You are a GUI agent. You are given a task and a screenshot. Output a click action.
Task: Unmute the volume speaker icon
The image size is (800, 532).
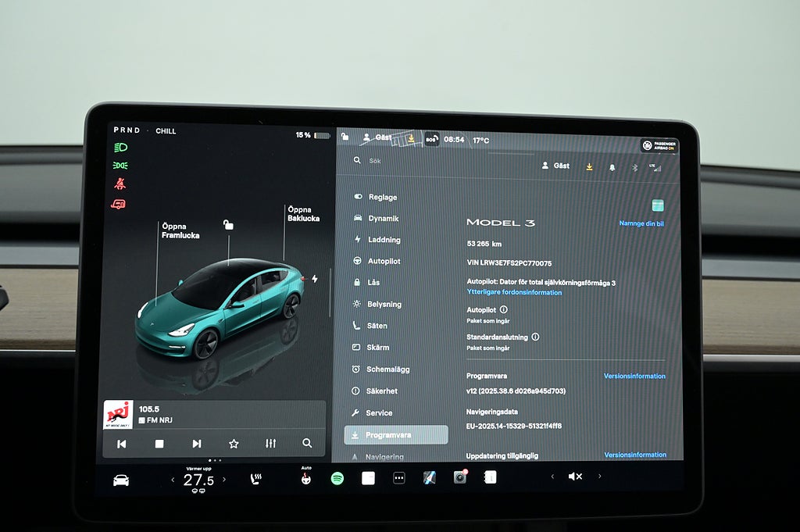(x=575, y=477)
